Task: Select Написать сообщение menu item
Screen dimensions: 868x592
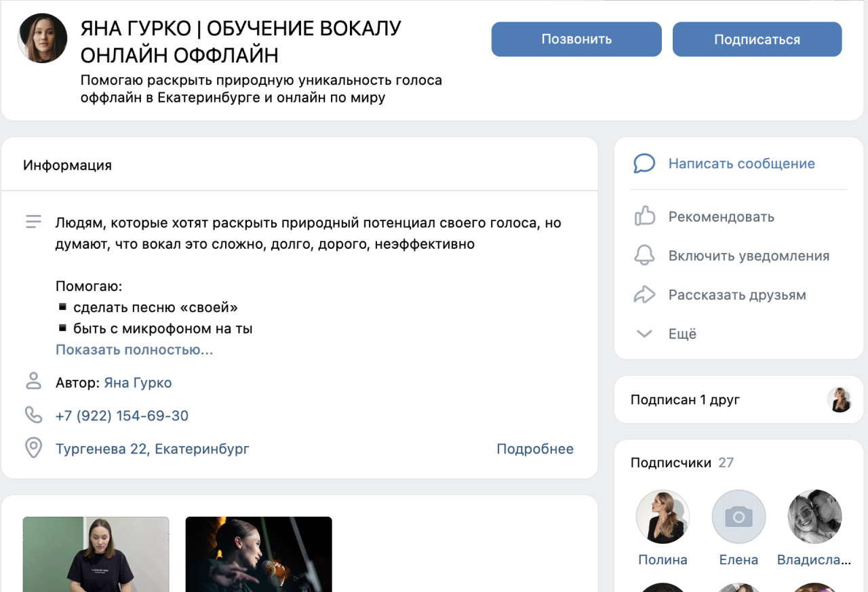Action: pos(741,163)
